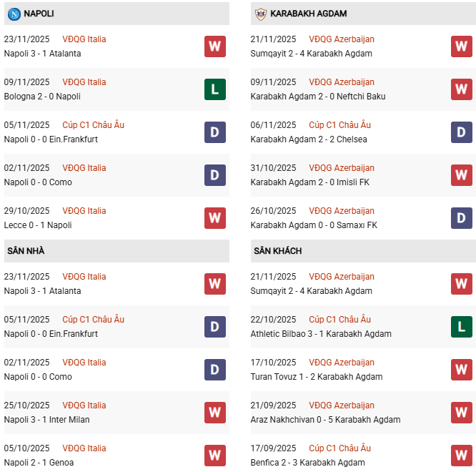Click the D badge for Karabakh Agdam vs Chelsea
The image size is (476, 472).
point(462,132)
